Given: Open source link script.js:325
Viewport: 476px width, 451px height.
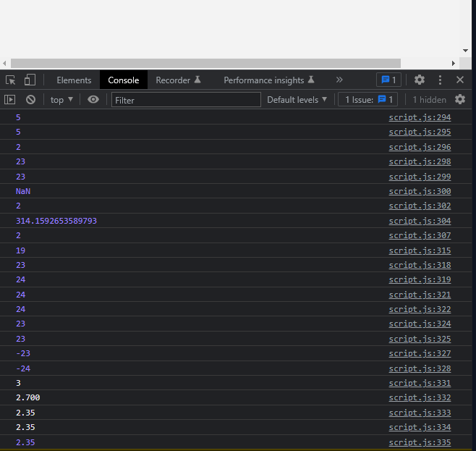Looking at the screenshot, I should [x=420, y=340].
